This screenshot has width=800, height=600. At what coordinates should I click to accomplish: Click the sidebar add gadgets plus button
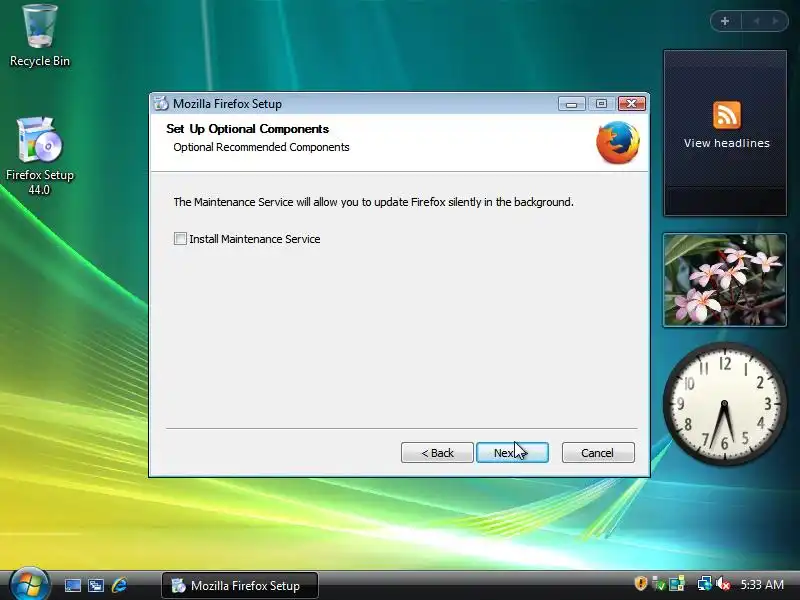click(x=725, y=21)
